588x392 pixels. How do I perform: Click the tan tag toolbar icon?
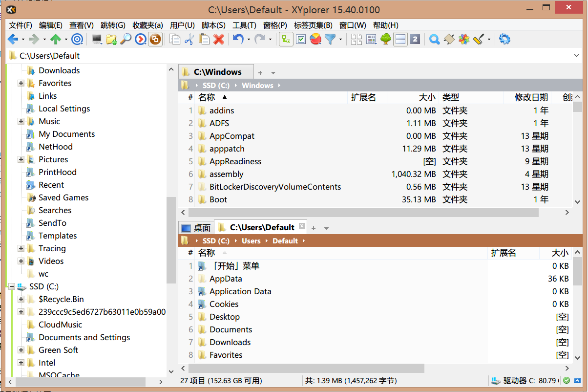(449, 40)
